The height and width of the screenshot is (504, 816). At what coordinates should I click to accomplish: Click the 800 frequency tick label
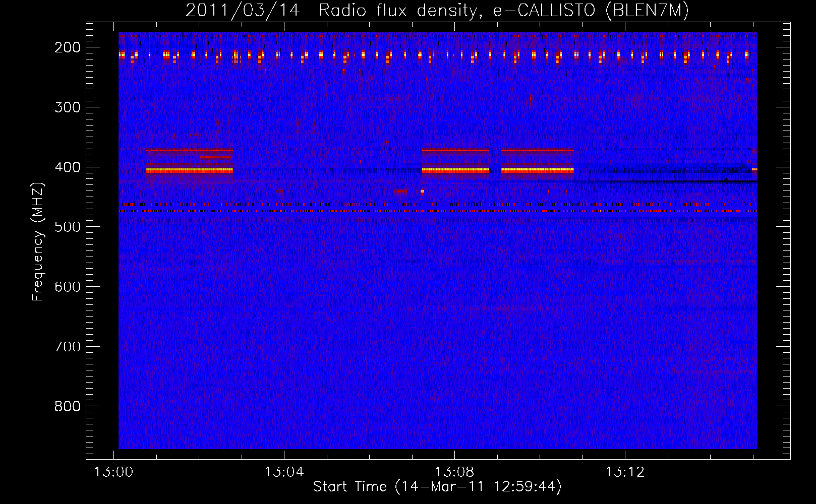point(68,406)
